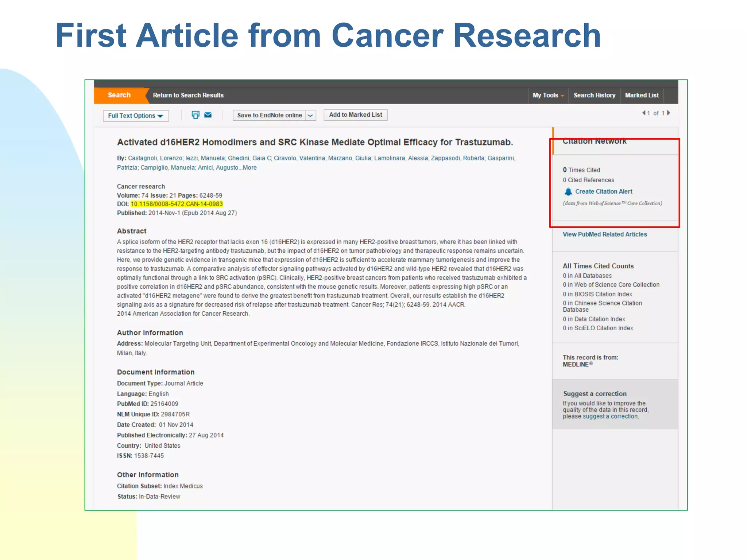Screen dimensions: 747x560
Task: Click 0 Times Cited count
Action: [581, 170]
